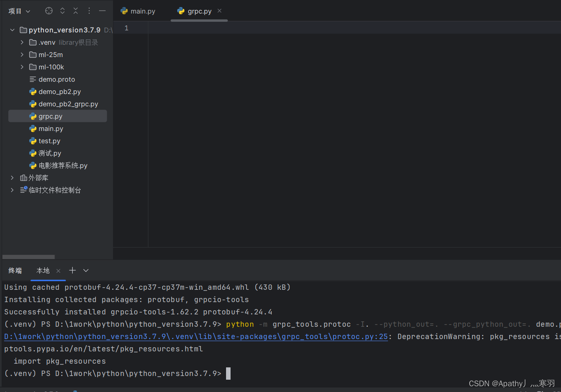Viewport: 561px width, 392px height.
Task: Open the terminal tab chevron dropdown
Action: [x=85, y=271]
